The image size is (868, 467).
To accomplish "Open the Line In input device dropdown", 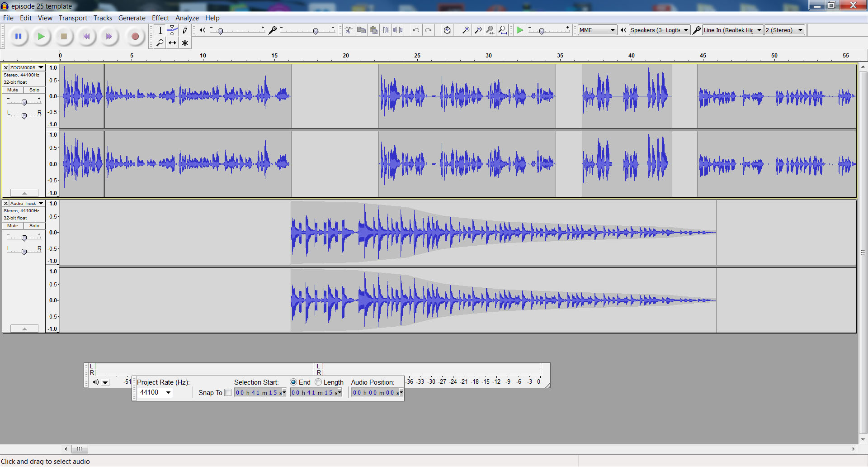I will click(x=733, y=30).
